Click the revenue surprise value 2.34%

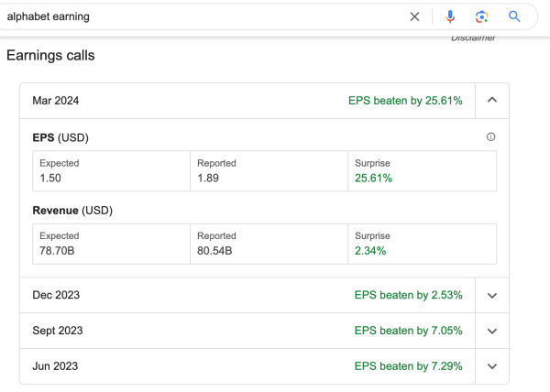tap(370, 251)
